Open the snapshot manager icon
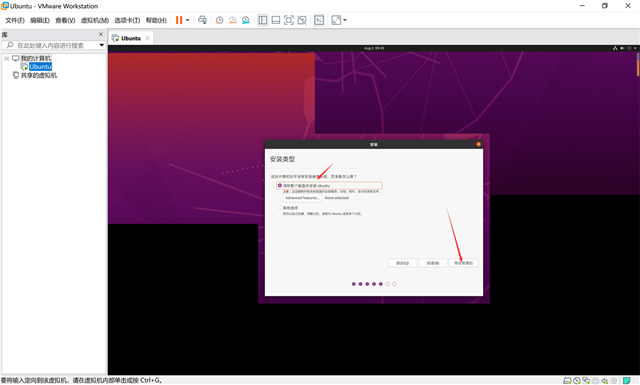Image resolution: width=640 pixels, height=385 pixels. [x=246, y=20]
